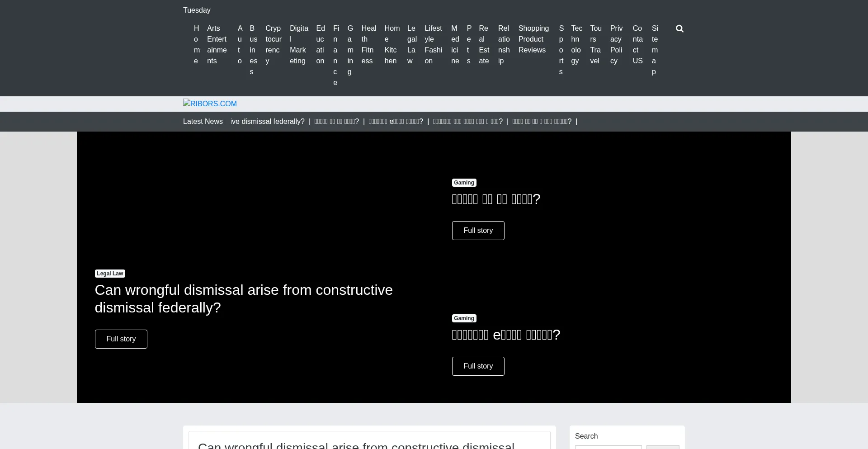
Task: Click Full story under Legal Law article
Action: click(x=121, y=339)
